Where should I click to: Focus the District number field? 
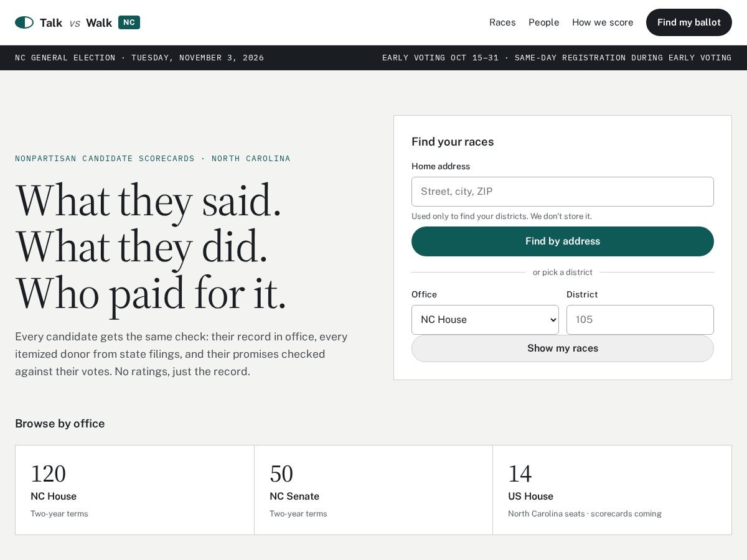pyautogui.click(x=640, y=320)
